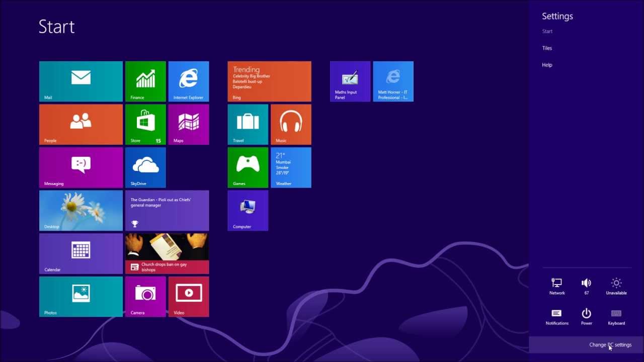Open the Maps tile

tap(189, 125)
